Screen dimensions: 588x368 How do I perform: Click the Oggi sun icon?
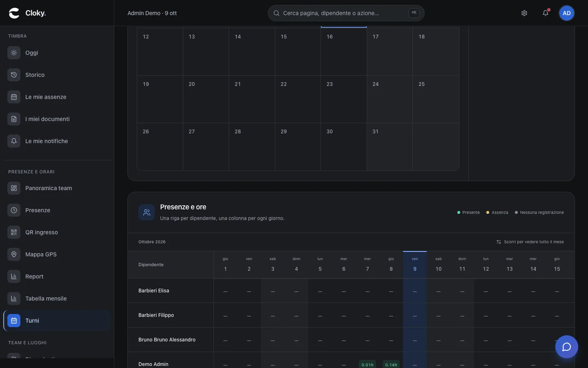coord(14,53)
